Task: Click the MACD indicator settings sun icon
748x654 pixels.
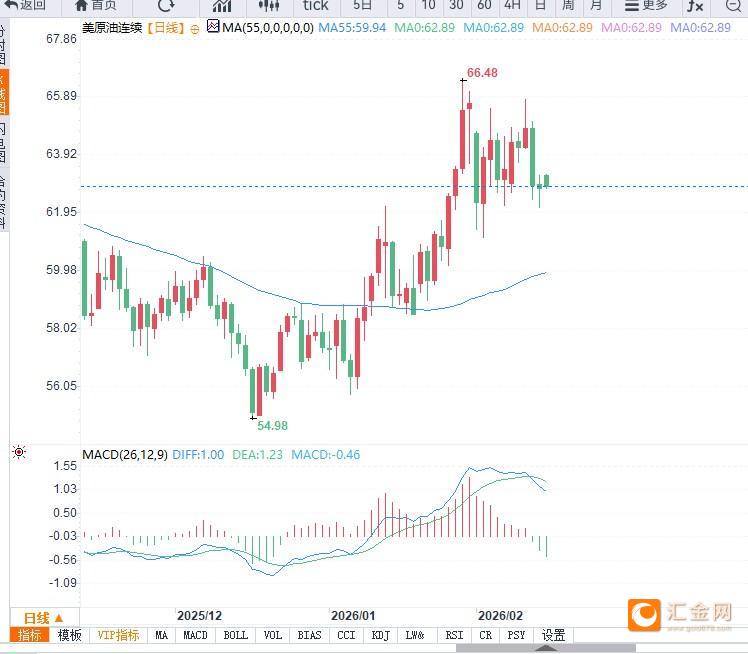Action: (x=18, y=454)
